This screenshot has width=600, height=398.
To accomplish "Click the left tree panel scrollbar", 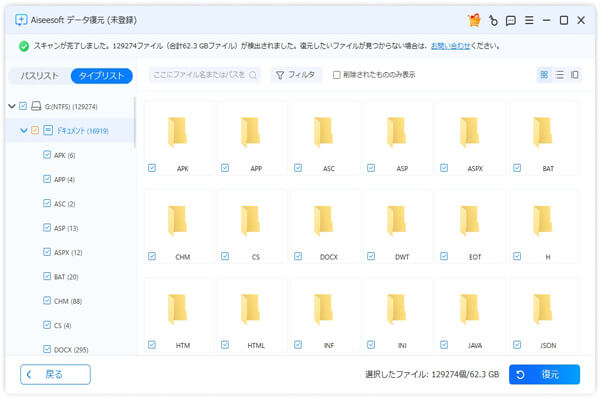I will [x=134, y=122].
